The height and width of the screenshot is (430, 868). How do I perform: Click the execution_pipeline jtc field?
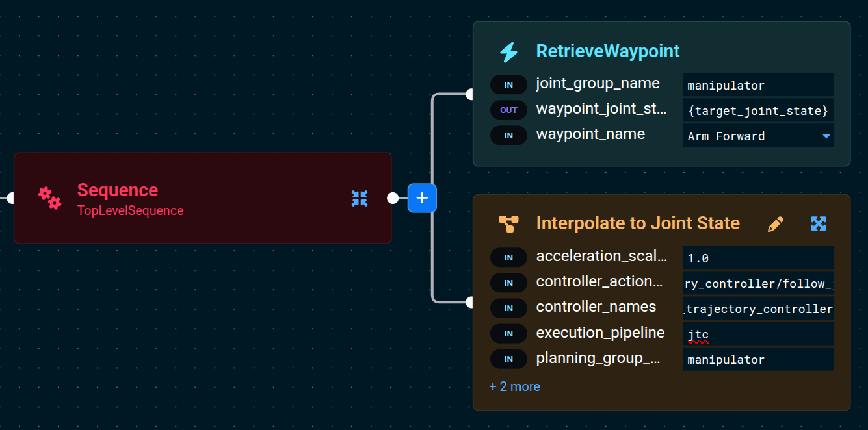pos(757,335)
